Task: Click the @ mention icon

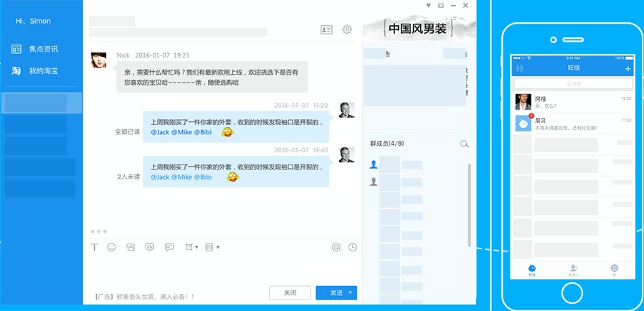Action: pyautogui.click(x=336, y=247)
